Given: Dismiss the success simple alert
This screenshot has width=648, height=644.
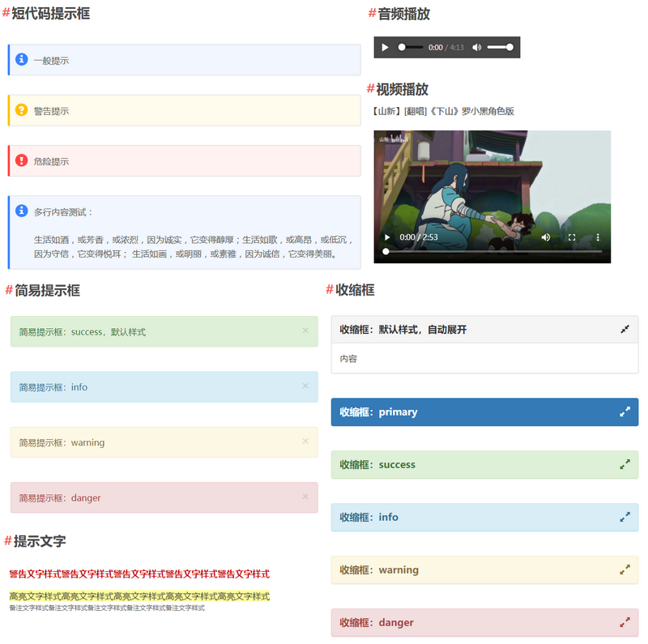Looking at the screenshot, I should [x=305, y=331].
